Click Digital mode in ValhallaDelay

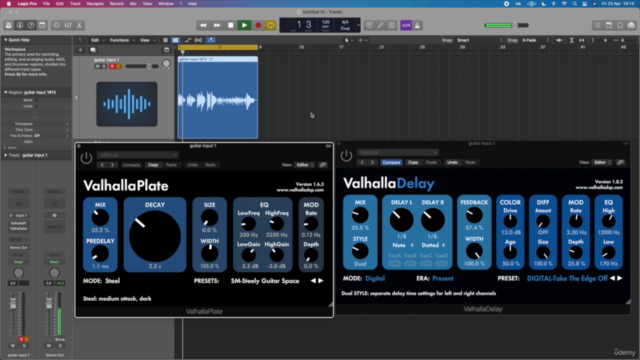[375, 278]
